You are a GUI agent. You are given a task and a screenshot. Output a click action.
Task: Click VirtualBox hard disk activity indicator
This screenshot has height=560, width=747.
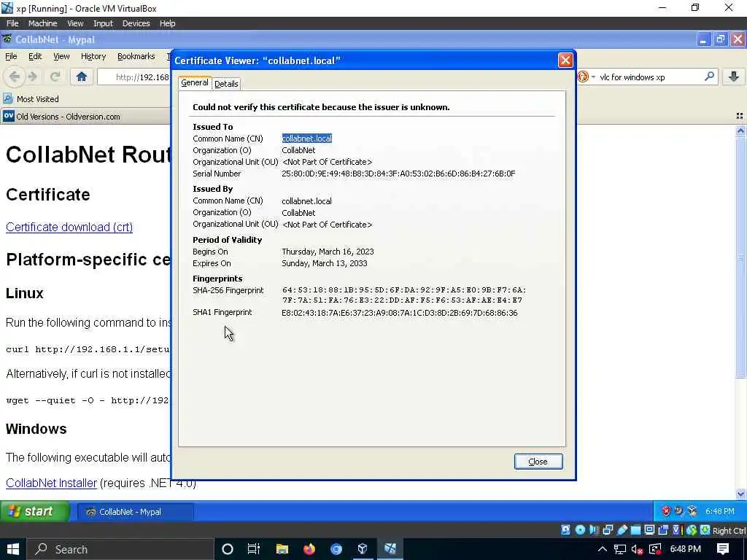pyautogui.click(x=565, y=530)
